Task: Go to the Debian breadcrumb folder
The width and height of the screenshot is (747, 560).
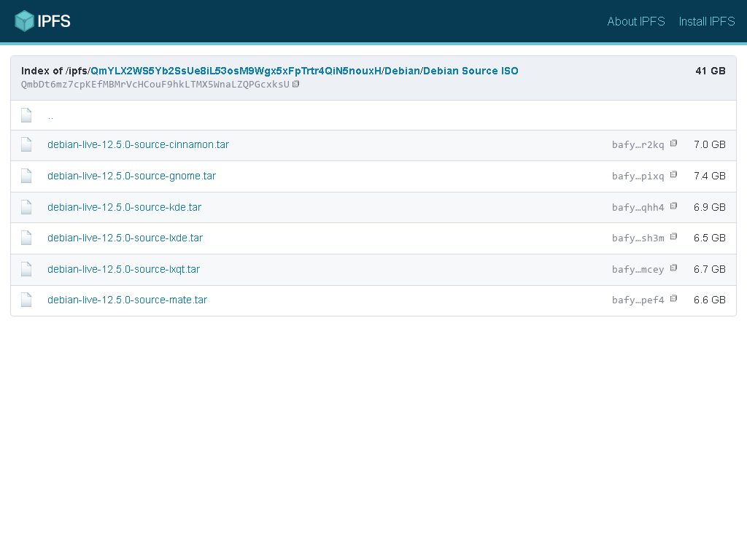Action: pyautogui.click(x=402, y=71)
